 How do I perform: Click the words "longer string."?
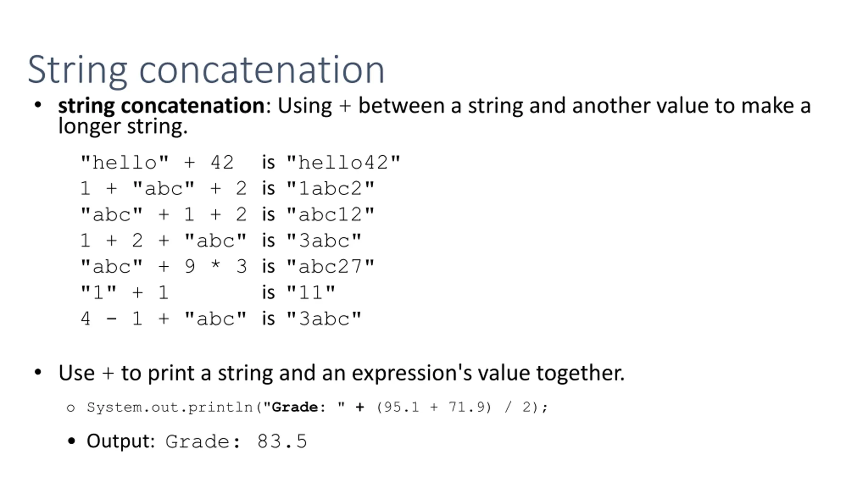pos(123,126)
